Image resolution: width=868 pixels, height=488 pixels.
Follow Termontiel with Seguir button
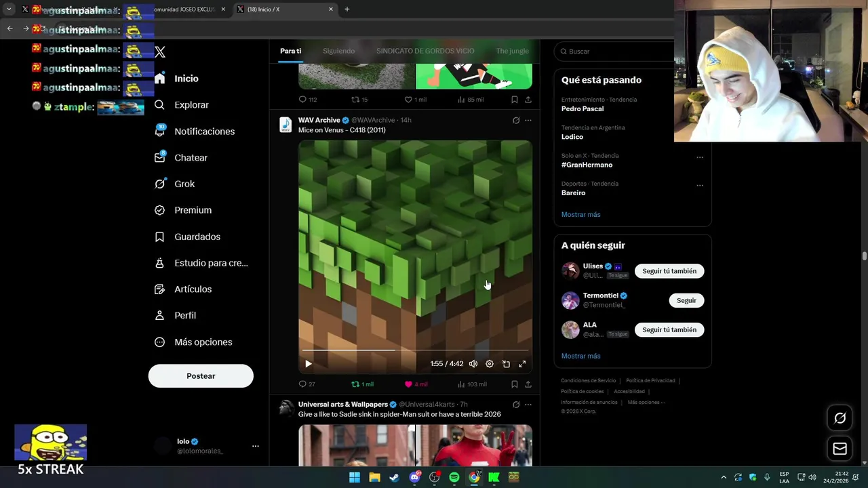click(x=686, y=300)
